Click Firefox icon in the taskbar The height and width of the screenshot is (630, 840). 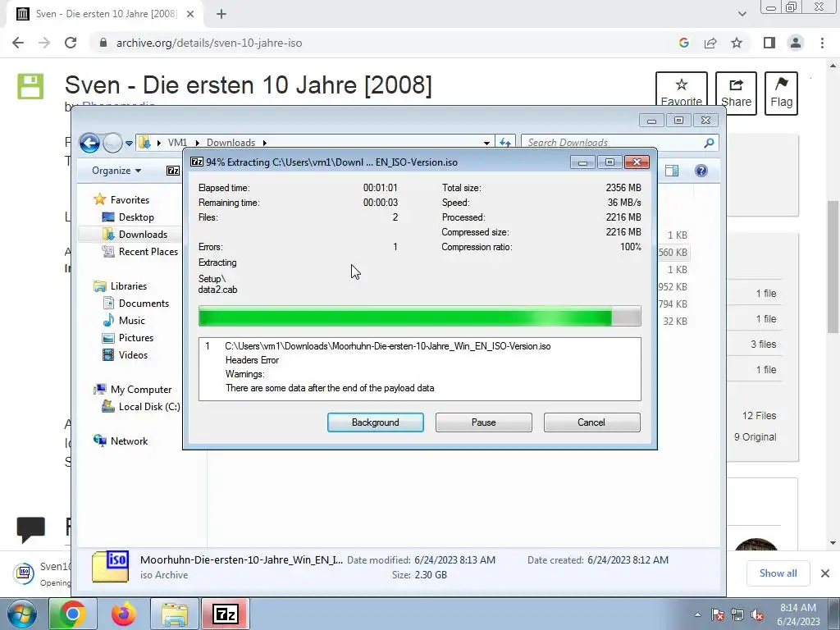coord(124,614)
